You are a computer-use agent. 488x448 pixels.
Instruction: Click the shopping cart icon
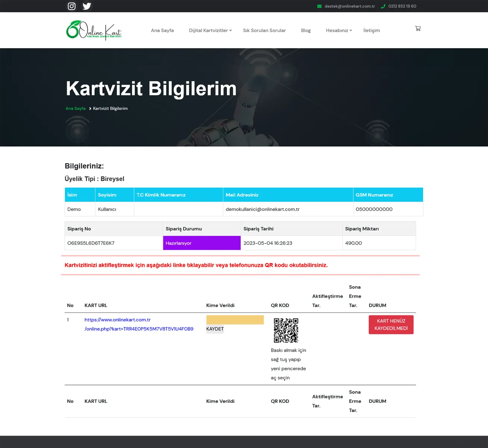coord(418,28)
